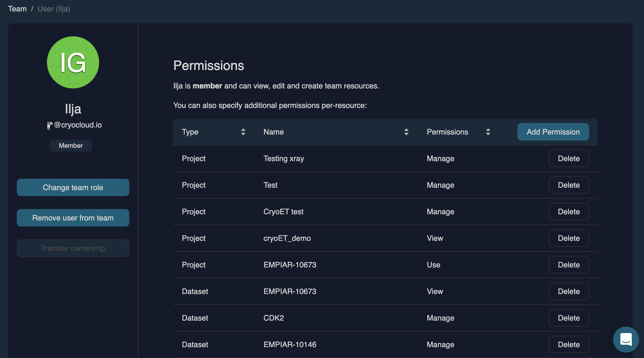Delete the Testing xray project permission
This screenshot has height=358, width=644.
click(x=569, y=158)
